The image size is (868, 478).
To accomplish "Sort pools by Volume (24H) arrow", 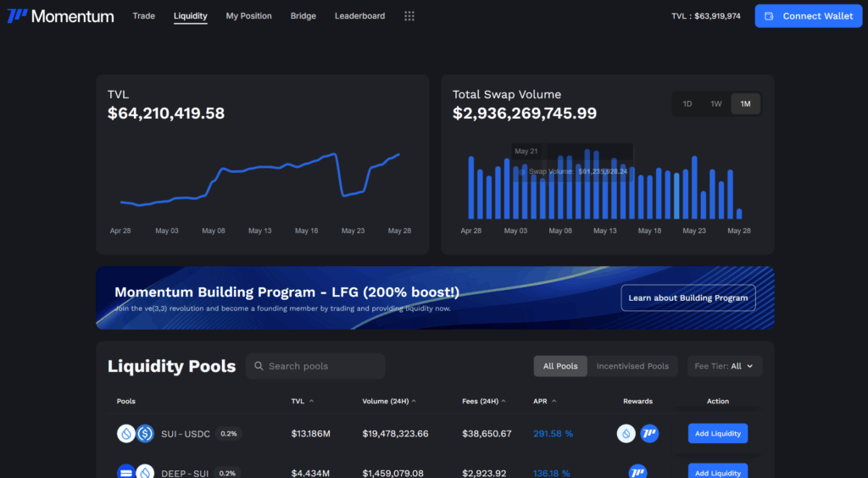I will coord(414,401).
